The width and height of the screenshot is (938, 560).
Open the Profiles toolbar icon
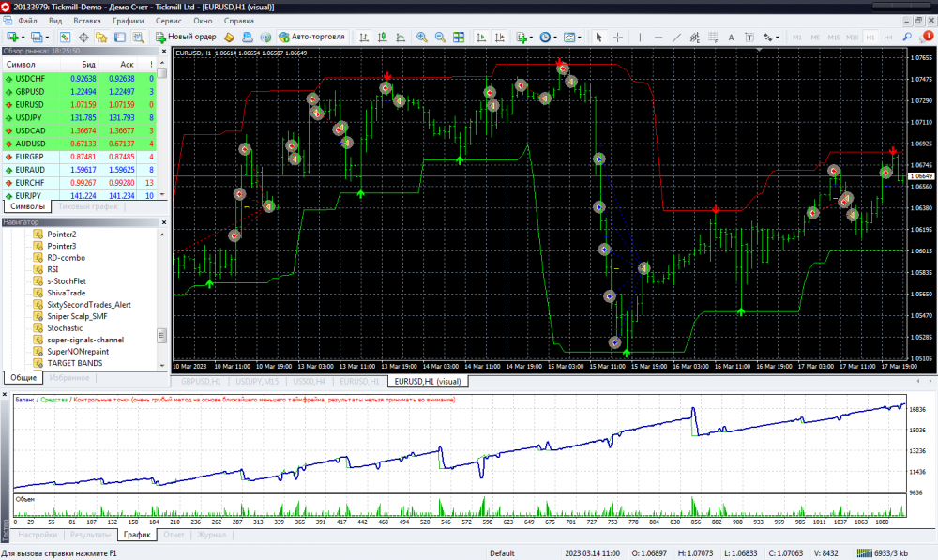click(x=38, y=38)
